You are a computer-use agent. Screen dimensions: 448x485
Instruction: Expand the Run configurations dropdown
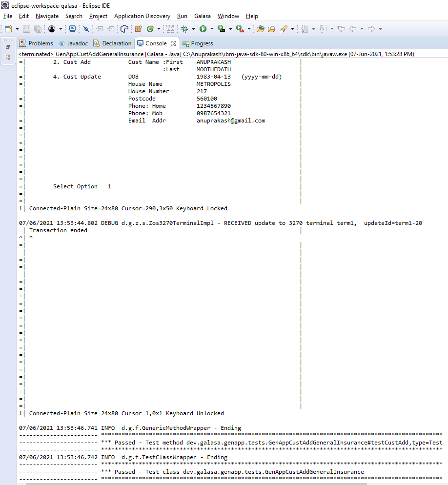(x=212, y=29)
